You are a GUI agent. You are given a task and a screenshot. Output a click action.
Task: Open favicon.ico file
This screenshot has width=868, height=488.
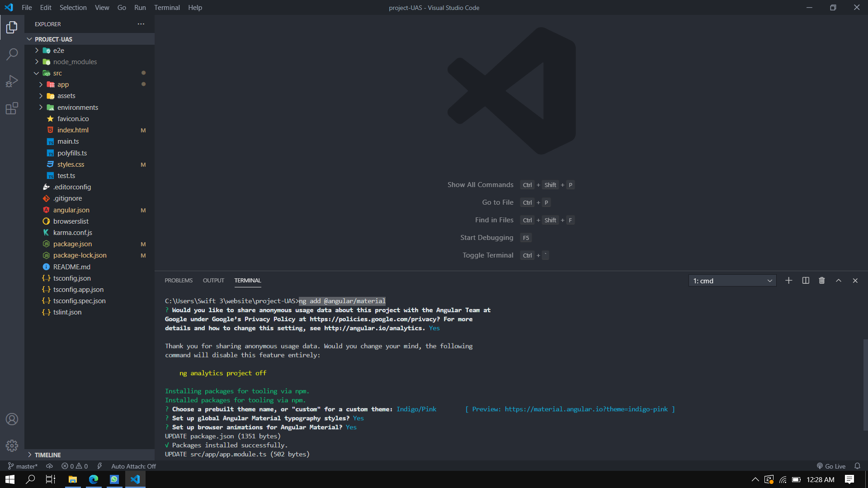[x=90, y=118]
